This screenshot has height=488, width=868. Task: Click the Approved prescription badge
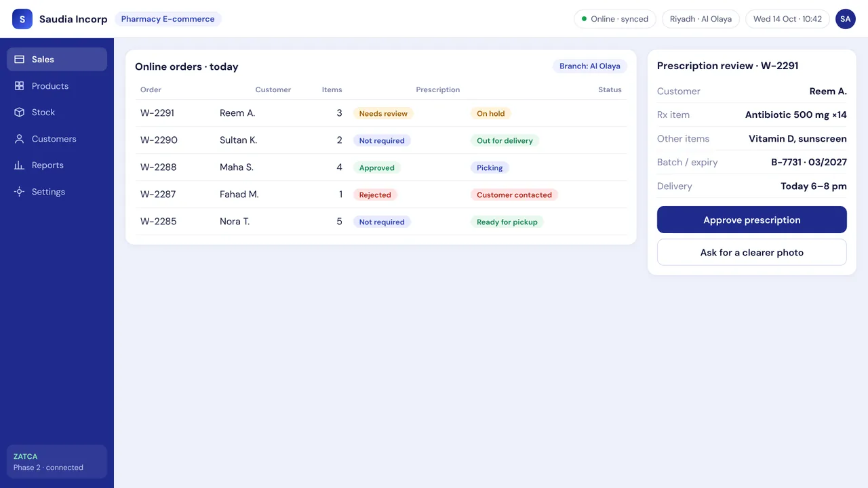(x=377, y=168)
